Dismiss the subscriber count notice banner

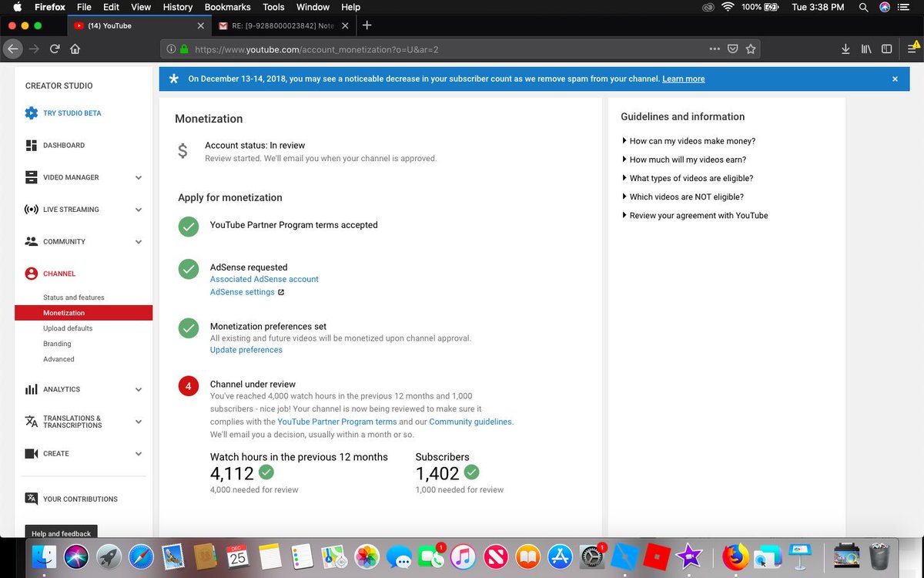(895, 79)
